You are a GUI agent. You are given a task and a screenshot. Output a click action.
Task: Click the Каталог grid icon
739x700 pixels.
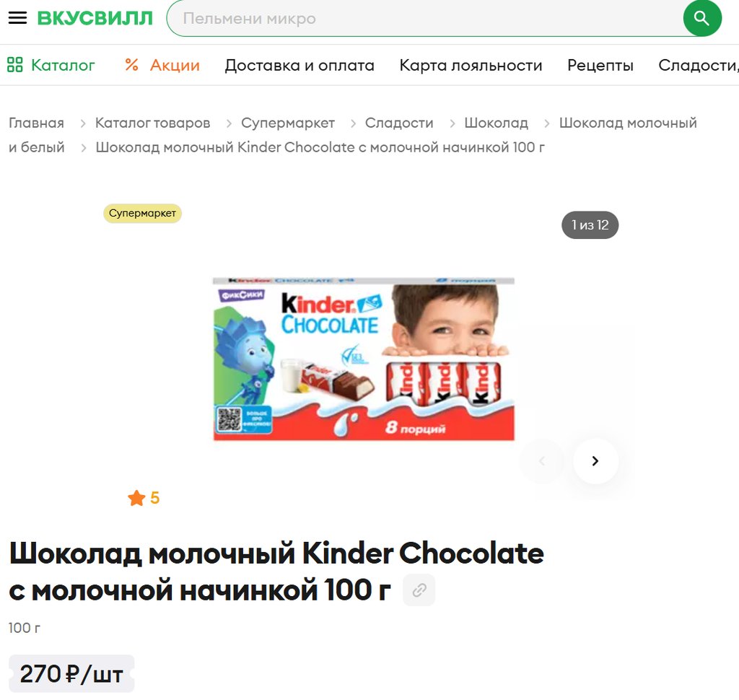(x=14, y=64)
